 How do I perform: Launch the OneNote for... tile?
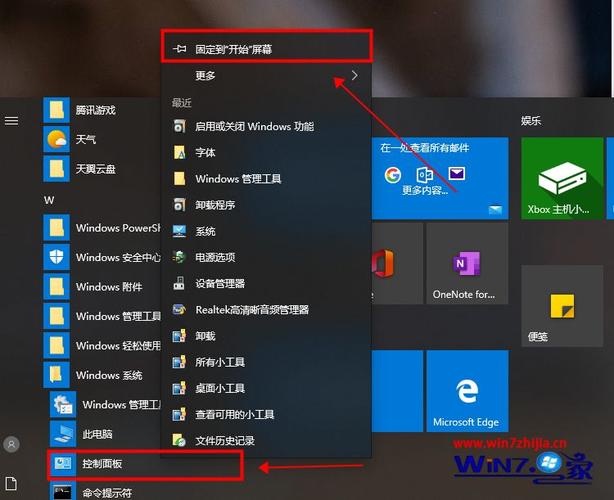pyautogui.click(x=467, y=264)
